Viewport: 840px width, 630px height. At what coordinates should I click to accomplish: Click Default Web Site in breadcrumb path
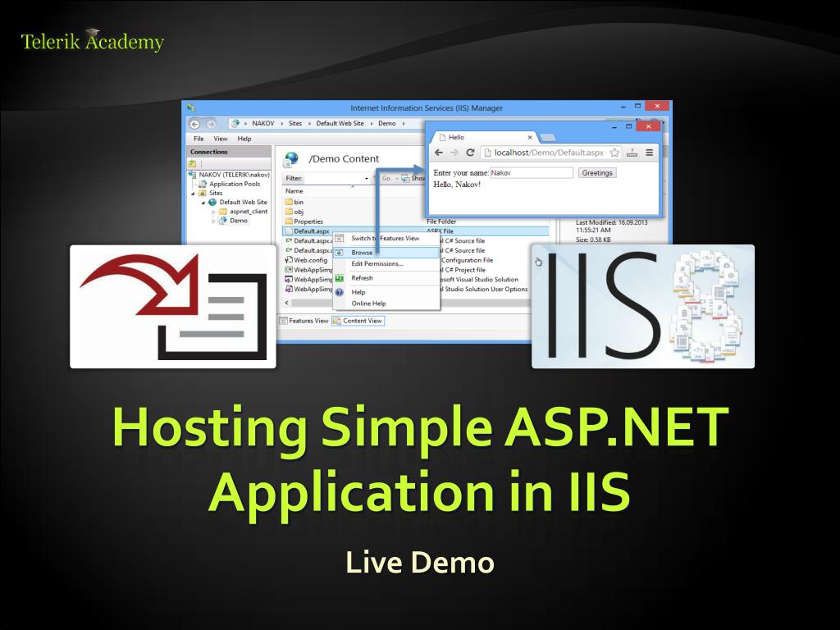[340, 124]
